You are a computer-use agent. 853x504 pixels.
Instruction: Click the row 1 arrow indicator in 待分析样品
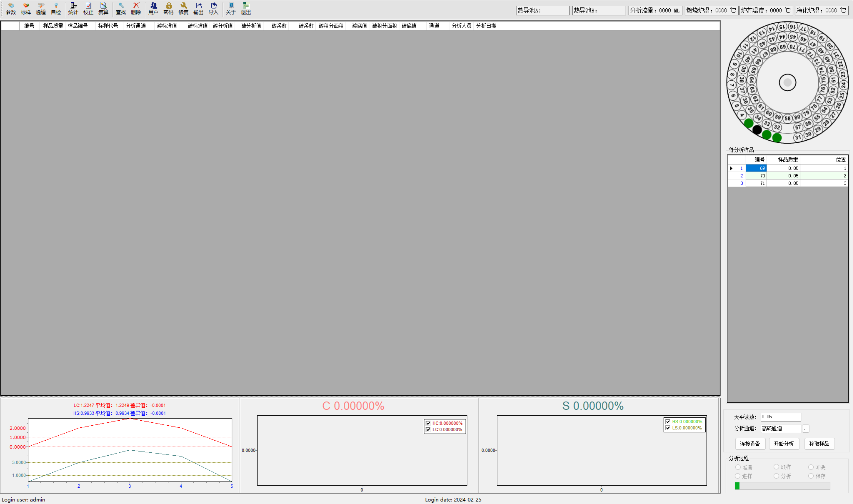(731, 168)
